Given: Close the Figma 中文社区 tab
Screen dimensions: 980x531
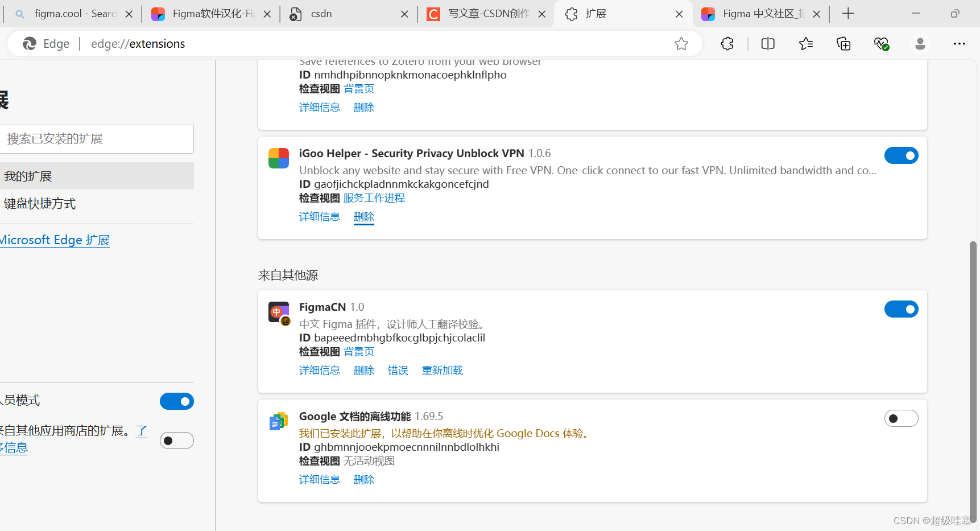Looking at the screenshot, I should [817, 14].
